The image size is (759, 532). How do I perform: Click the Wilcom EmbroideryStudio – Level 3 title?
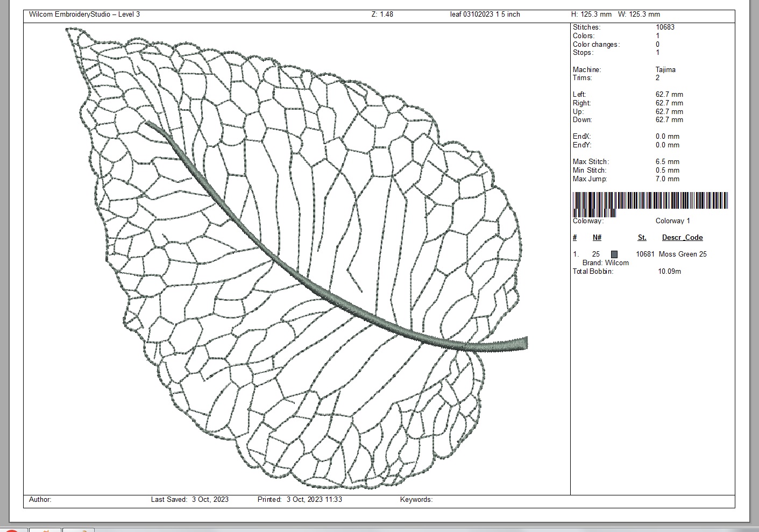click(84, 15)
